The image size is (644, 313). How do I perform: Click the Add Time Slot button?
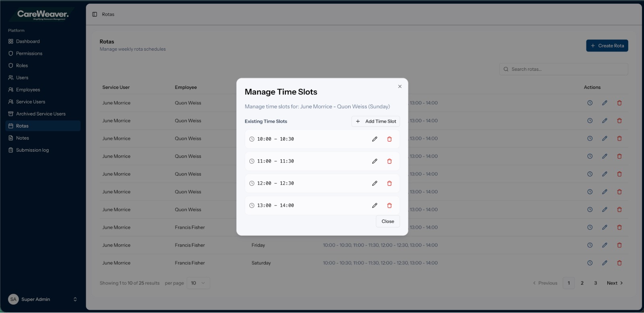point(376,121)
